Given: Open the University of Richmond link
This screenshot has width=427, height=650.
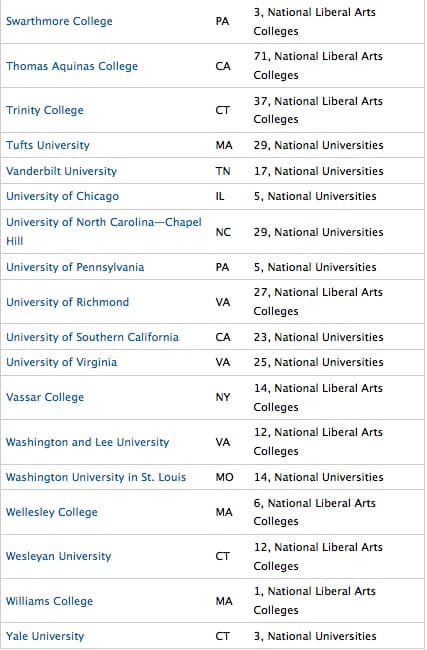Looking at the screenshot, I should tap(67, 302).
